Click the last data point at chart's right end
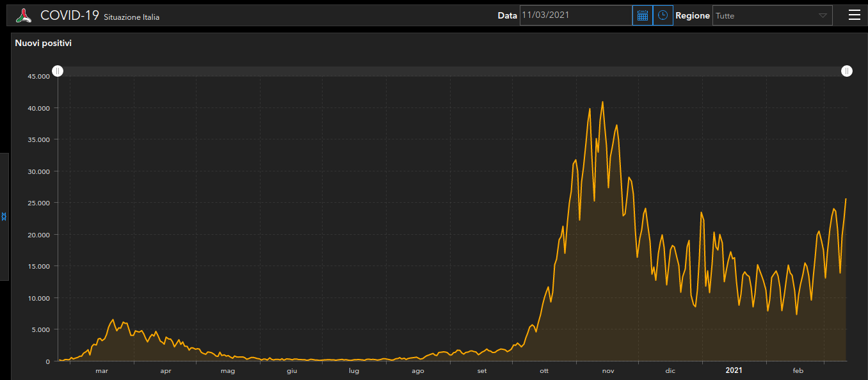This screenshot has height=380, width=868. [846, 199]
